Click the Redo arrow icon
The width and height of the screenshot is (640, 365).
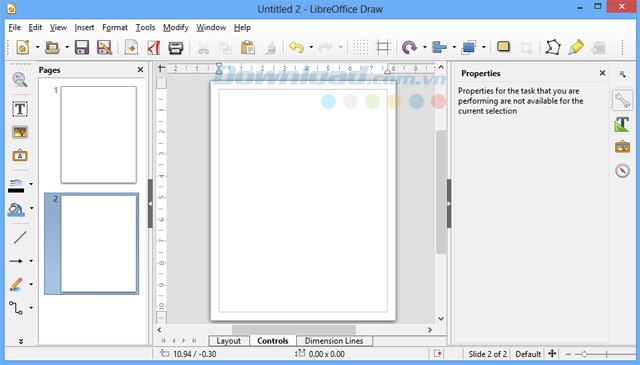click(326, 47)
